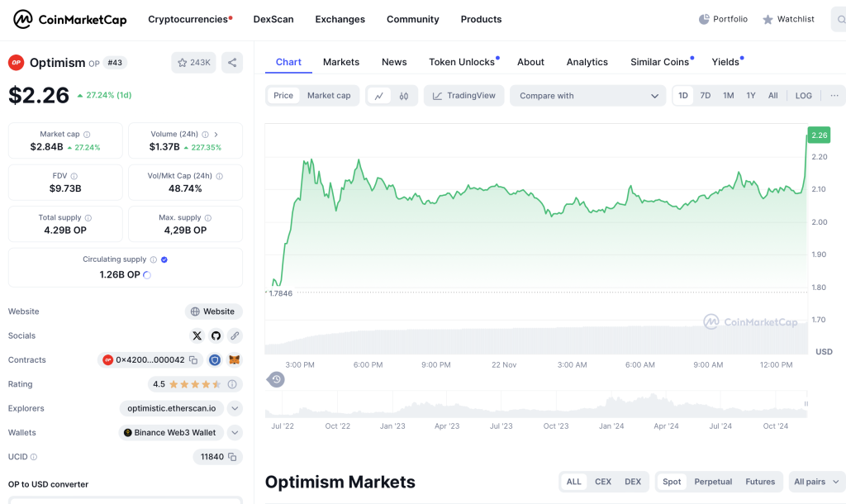Image resolution: width=846 pixels, height=504 pixels.
Task: Open the All pairs dropdown
Action: click(817, 482)
